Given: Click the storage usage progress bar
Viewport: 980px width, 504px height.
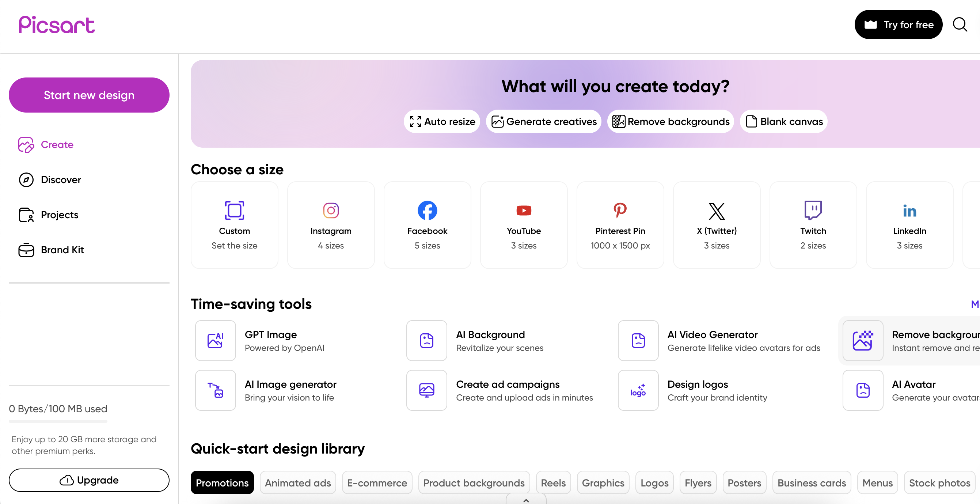Looking at the screenshot, I should point(58,421).
